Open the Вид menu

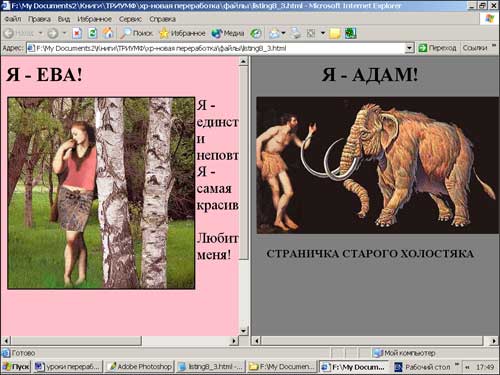(64, 19)
